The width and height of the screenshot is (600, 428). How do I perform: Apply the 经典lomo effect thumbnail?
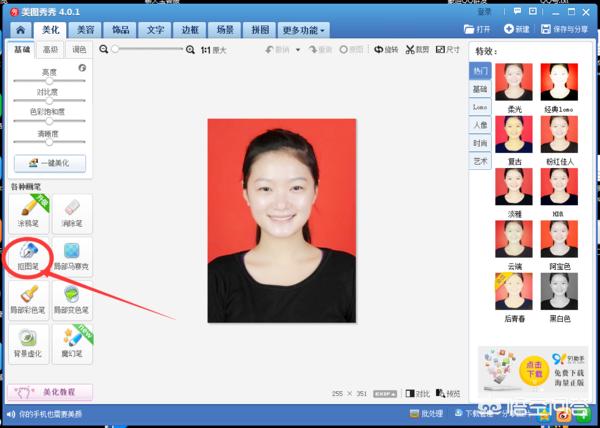559,82
